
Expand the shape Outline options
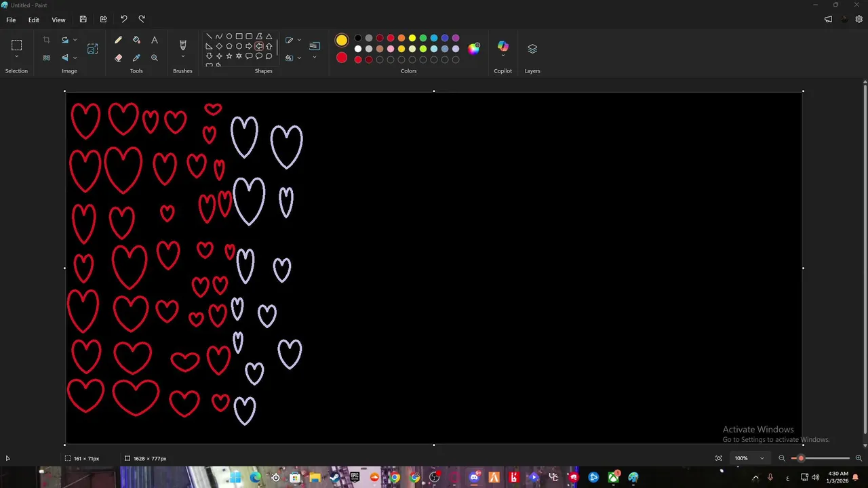click(299, 40)
